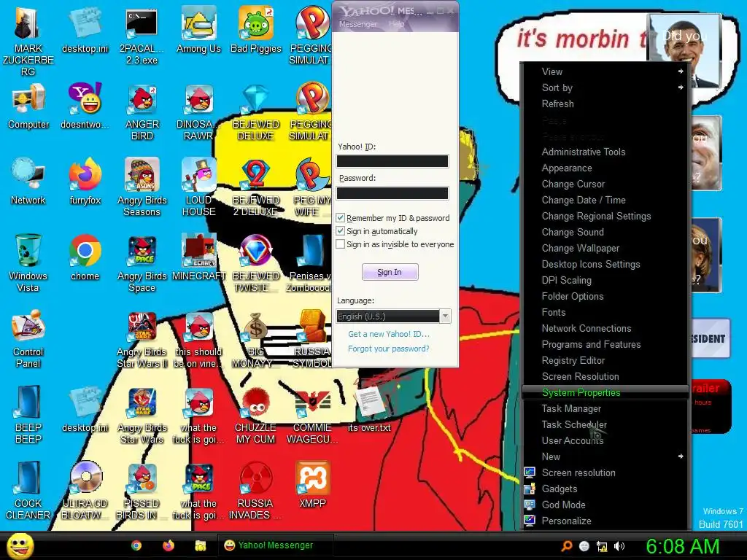
Task: Check Sign in as invisible to everyone
Action: (340, 244)
